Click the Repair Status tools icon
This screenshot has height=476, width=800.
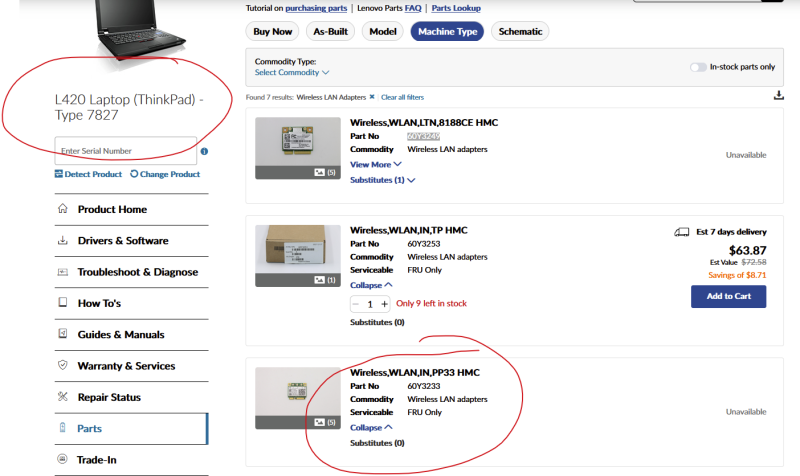tap(63, 396)
